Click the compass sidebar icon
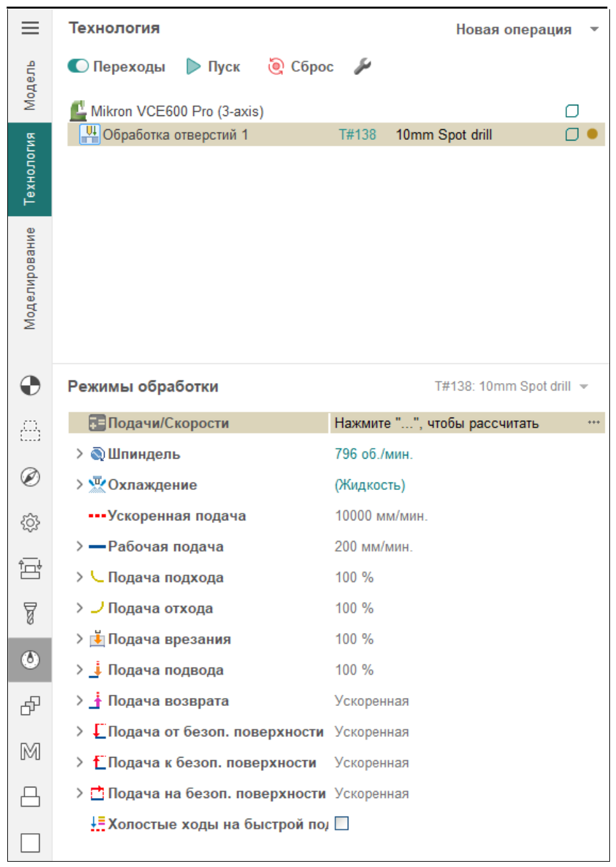The image size is (616, 867). point(30,477)
